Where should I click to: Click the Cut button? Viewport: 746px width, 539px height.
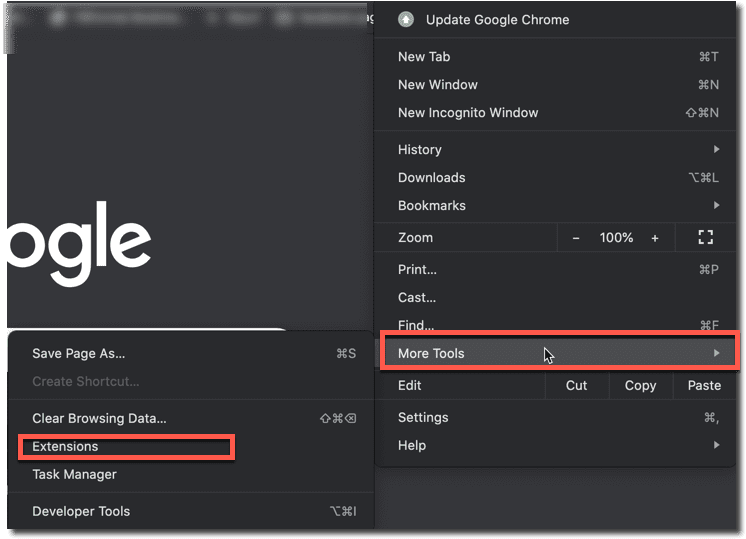pyautogui.click(x=576, y=385)
